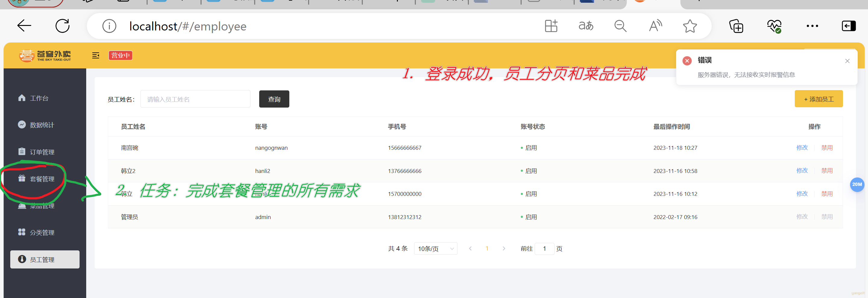Open the browser settings and more menu

pyautogui.click(x=812, y=26)
